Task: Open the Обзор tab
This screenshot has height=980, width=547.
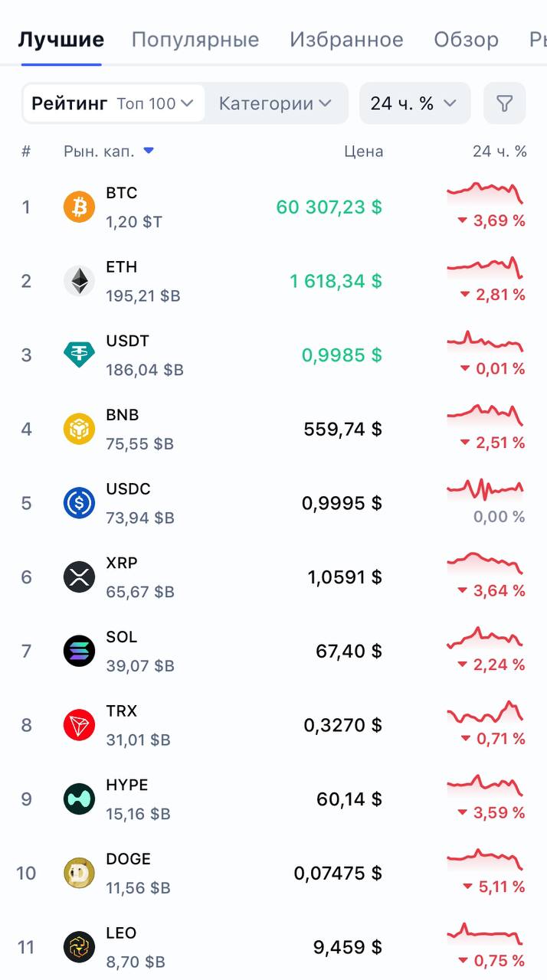Action: tap(466, 39)
